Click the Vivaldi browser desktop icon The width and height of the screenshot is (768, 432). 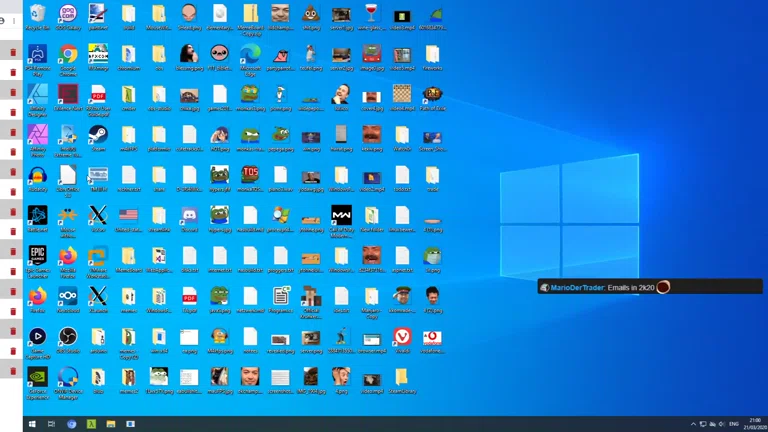coord(402,336)
